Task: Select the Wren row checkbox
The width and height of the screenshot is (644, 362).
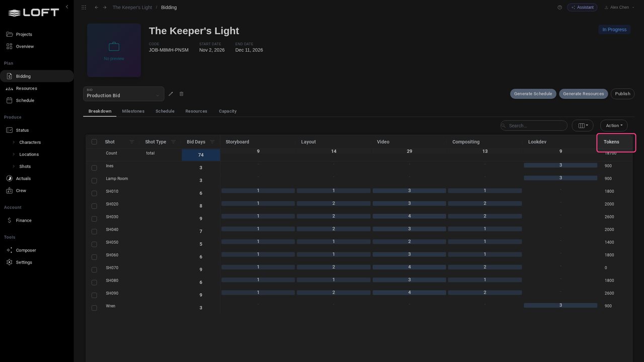Action: click(x=94, y=308)
